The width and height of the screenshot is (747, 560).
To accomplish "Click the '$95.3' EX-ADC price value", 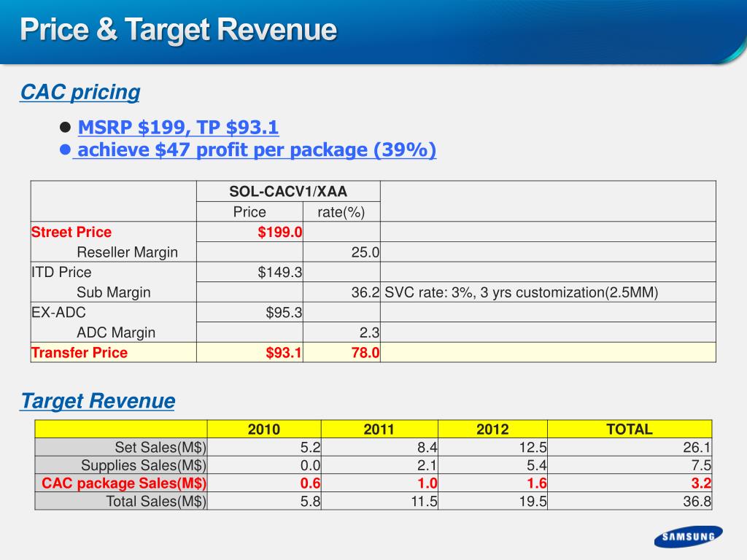I will pyautogui.click(x=284, y=312).
